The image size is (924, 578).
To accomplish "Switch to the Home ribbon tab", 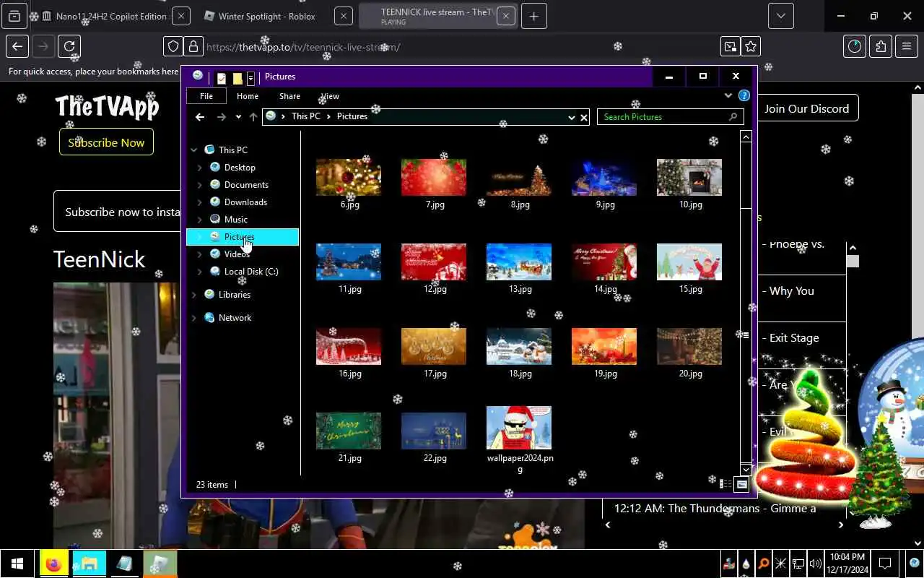I will [x=248, y=96].
